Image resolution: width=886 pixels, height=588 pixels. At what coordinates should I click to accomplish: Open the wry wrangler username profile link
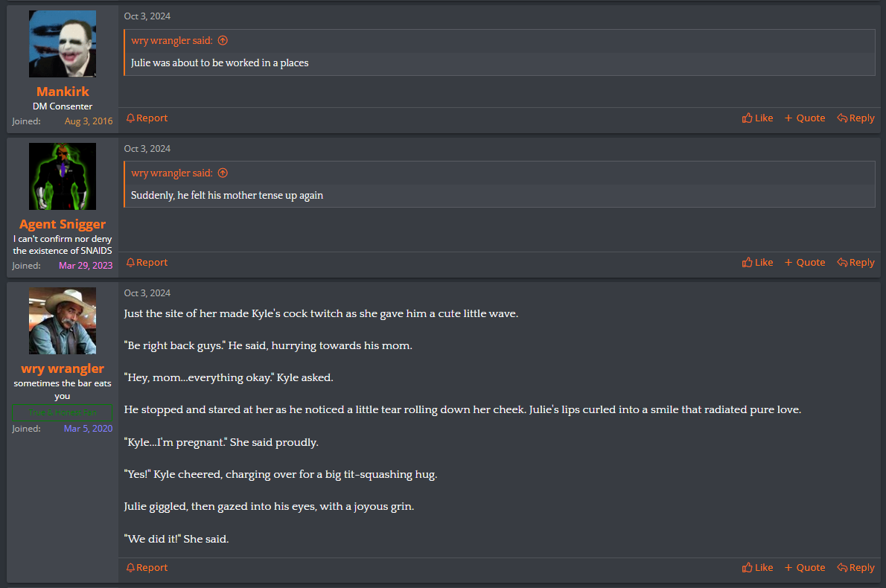pos(62,369)
